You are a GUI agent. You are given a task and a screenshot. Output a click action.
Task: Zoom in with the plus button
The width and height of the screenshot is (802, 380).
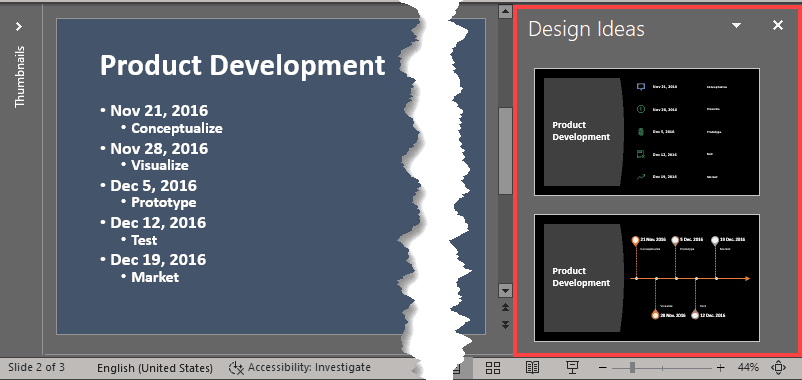pyautogui.click(x=721, y=368)
